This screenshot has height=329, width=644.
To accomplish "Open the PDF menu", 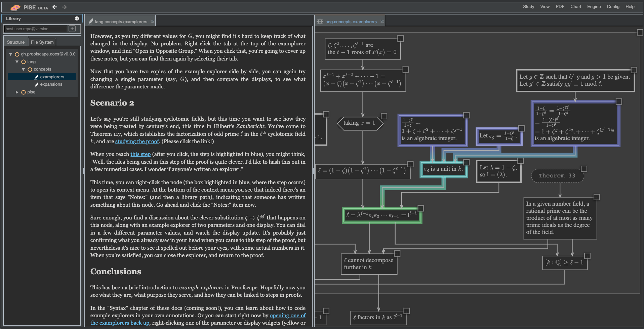I will pos(560,7).
